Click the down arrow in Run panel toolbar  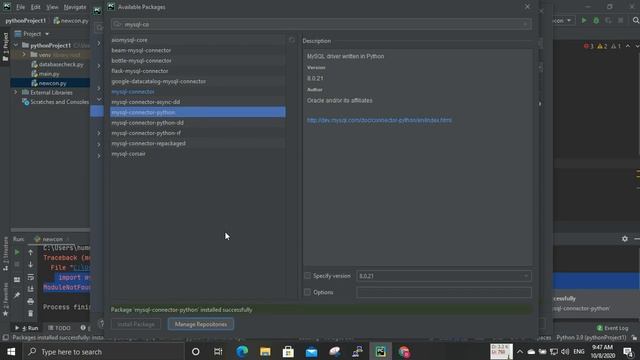pyautogui.click(x=31, y=264)
